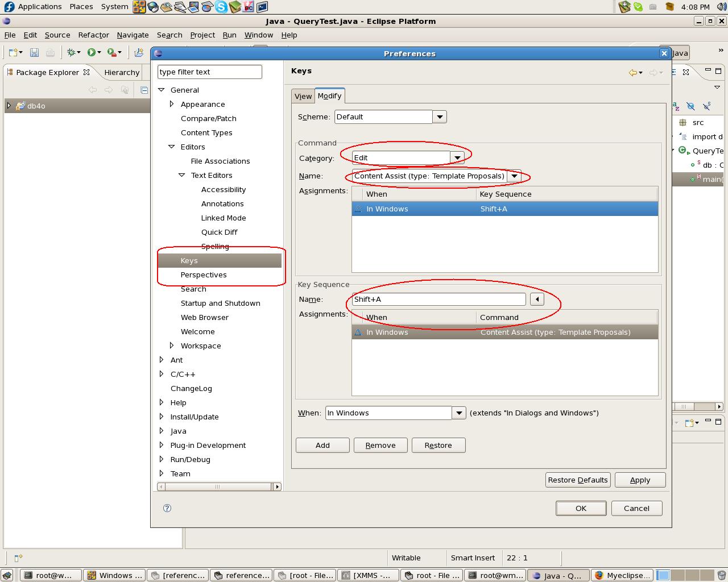Viewport: 728px width, 582px height.
Task: Click the preferences tree horizontal scrollbar
Action: point(219,487)
